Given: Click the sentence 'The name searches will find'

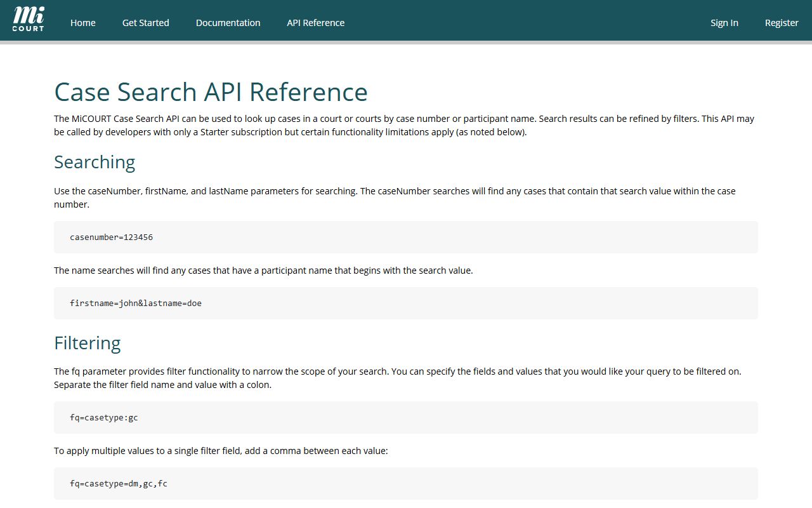Looking at the screenshot, I should tap(263, 271).
